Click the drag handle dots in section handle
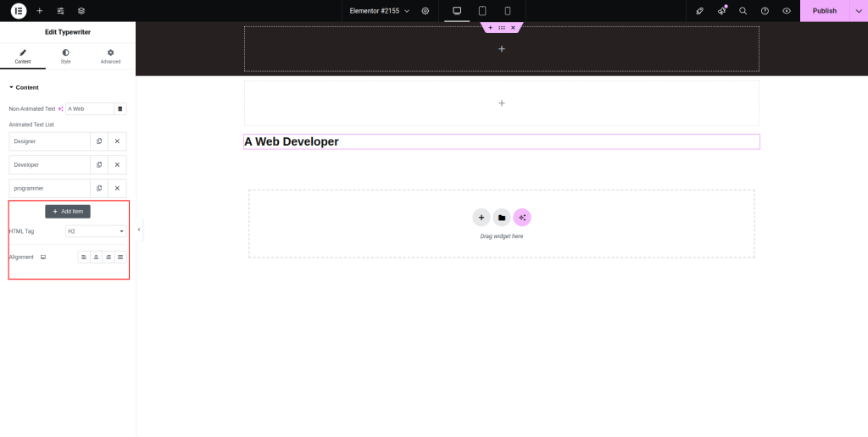This screenshot has width=868, height=437. pos(502,28)
